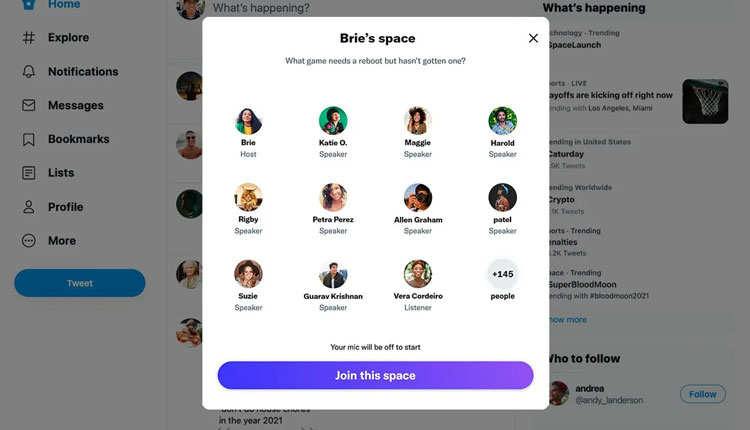750x430 pixels.
Task: Click the What's happening tweet input
Action: [261, 8]
